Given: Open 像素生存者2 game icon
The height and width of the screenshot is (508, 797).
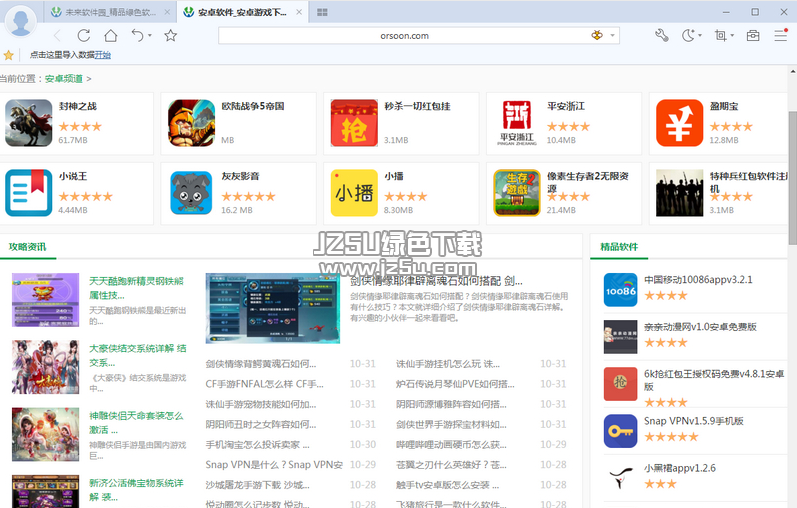Looking at the screenshot, I should point(517,193).
